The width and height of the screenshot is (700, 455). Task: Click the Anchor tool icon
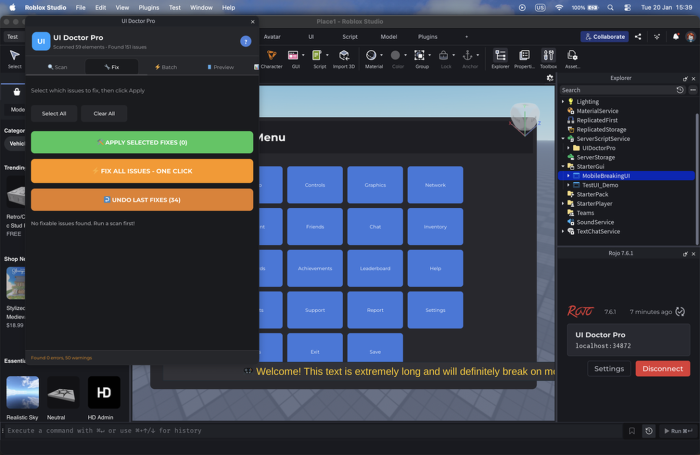click(x=467, y=55)
